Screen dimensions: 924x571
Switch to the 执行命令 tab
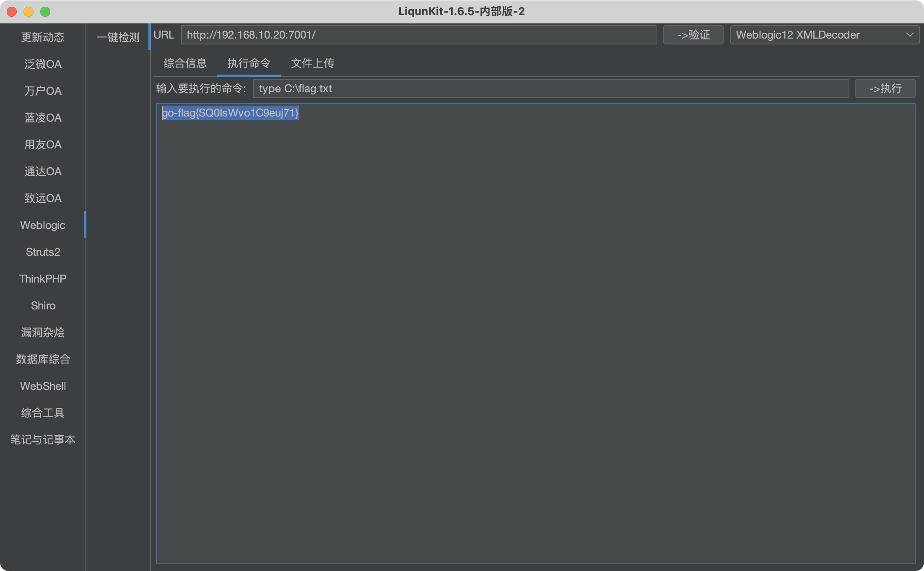(249, 63)
